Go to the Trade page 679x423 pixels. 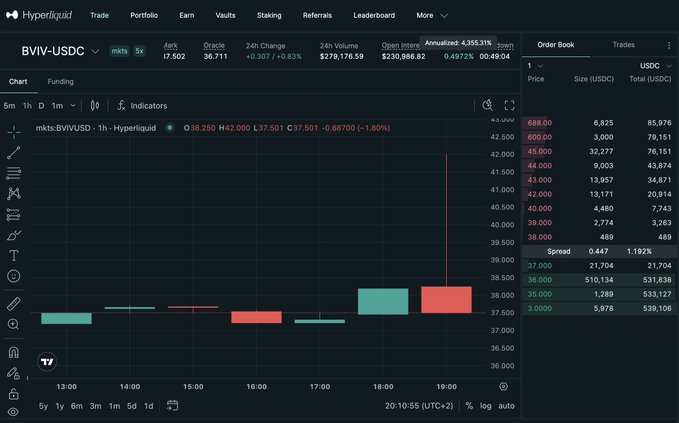click(x=99, y=15)
